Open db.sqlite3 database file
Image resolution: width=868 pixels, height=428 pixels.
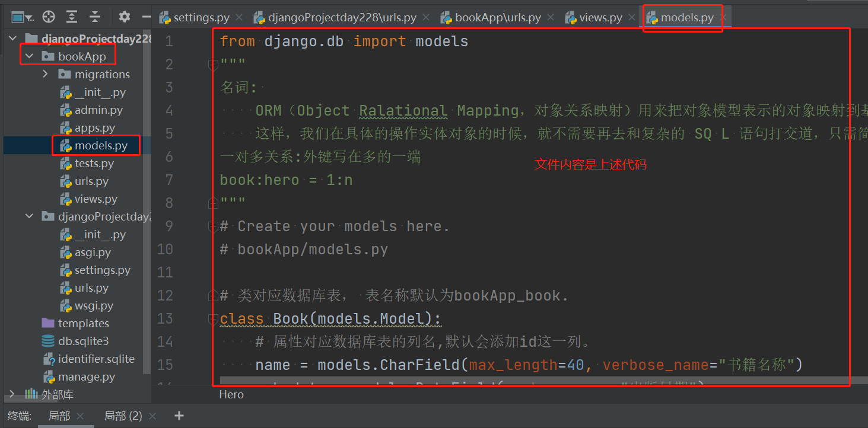coord(83,341)
